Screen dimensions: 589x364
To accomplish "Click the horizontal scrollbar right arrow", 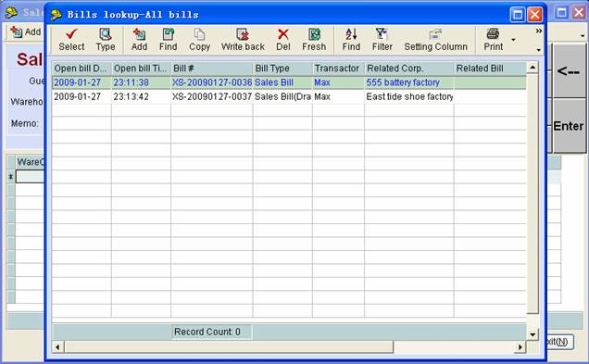I will (520, 347).
